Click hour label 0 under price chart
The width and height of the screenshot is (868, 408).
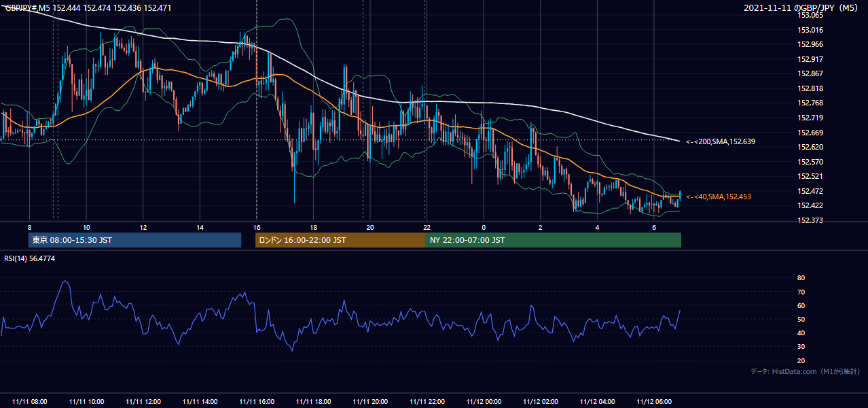point(484,227)
